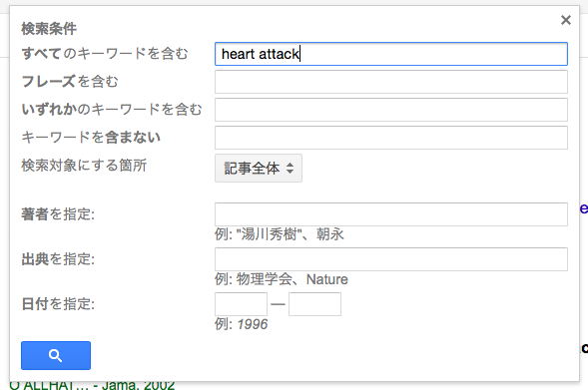Image resolution: width=588 pixels, height=390 pixels.
Task: Click the いずれかのキーワードを含む label
Action: click(x=112, y=110)
